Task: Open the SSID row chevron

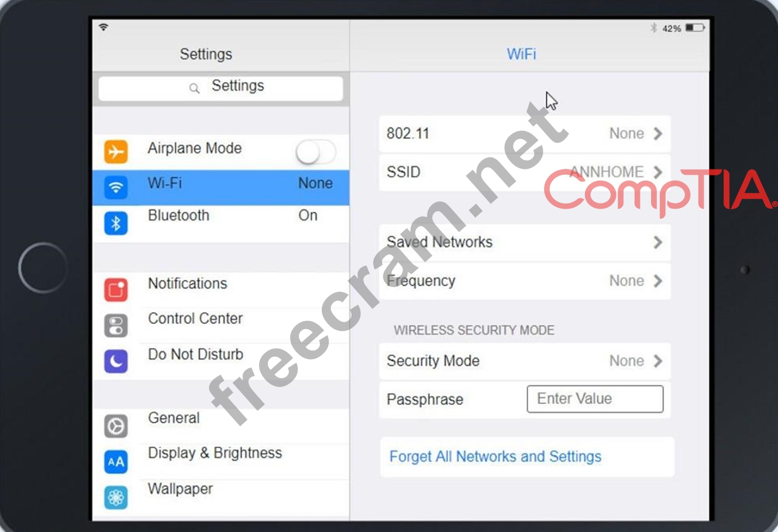Action: (658, 172)
